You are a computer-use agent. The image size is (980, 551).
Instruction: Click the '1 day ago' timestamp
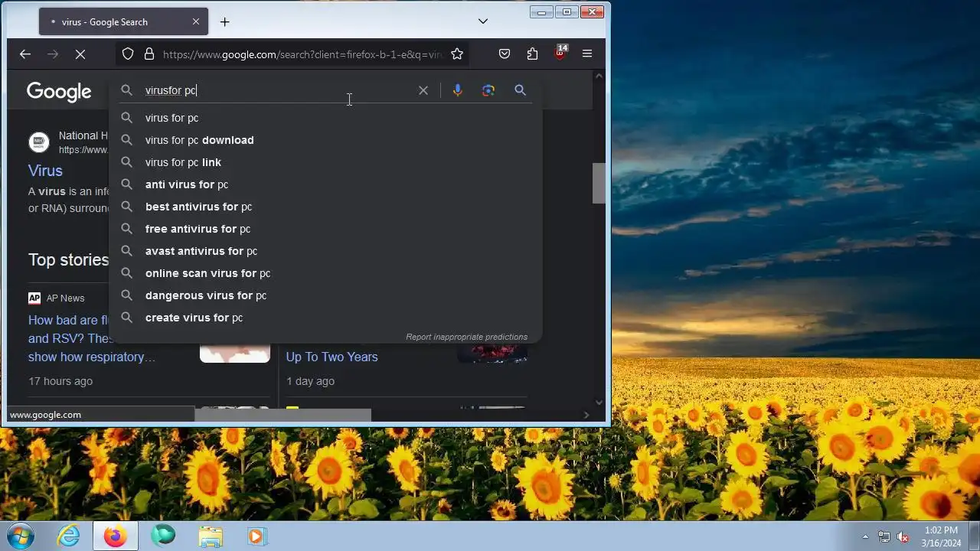point(310,381)
